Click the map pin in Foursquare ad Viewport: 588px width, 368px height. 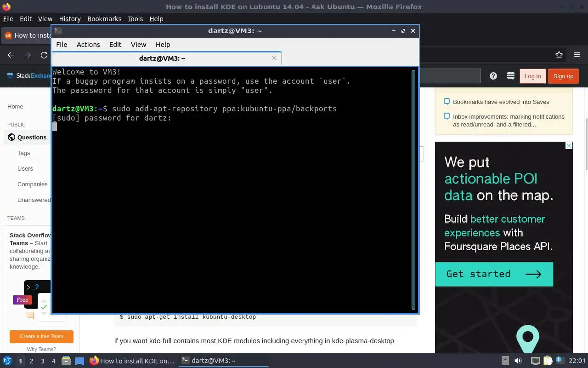tap(527, 339)
